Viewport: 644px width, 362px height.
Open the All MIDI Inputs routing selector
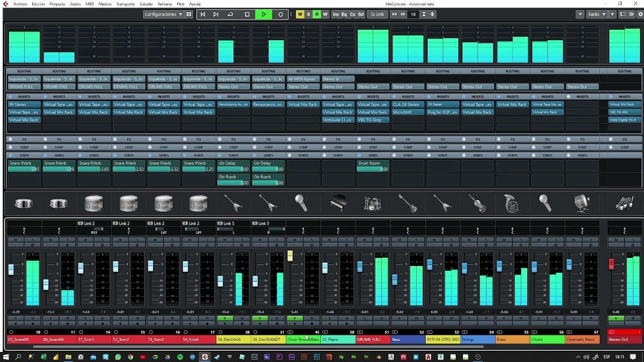(303, 79)
